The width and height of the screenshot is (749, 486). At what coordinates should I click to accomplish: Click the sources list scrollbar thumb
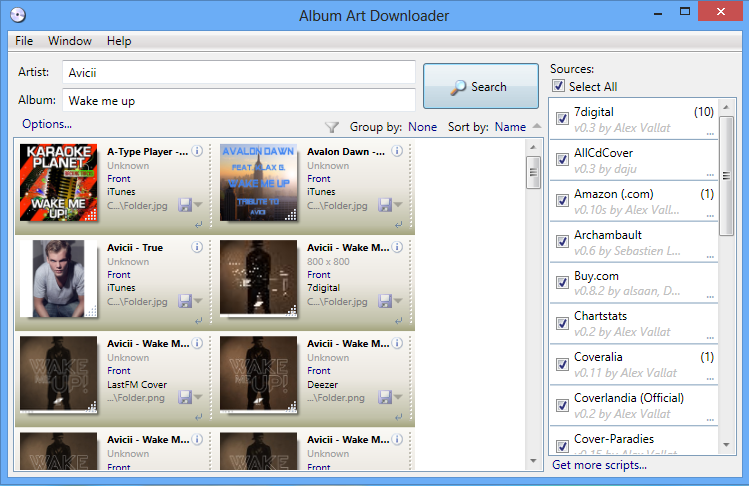(x=727, y=176)
